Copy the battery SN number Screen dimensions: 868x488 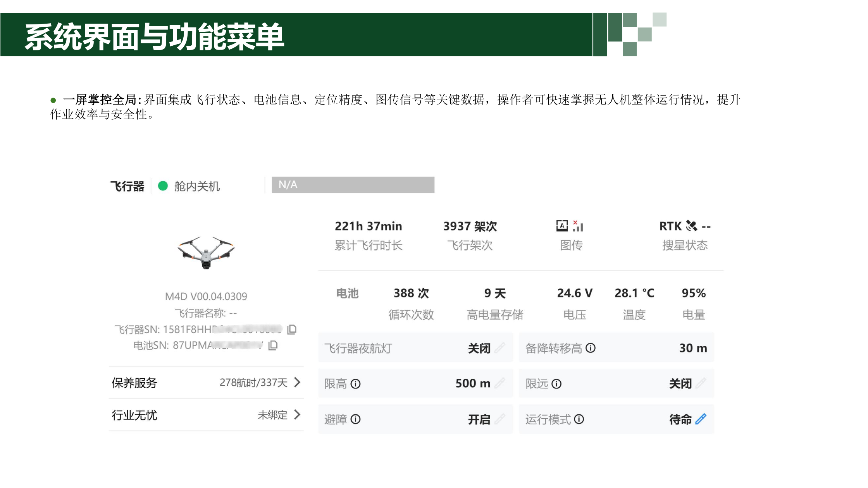(x=273, y=345)
